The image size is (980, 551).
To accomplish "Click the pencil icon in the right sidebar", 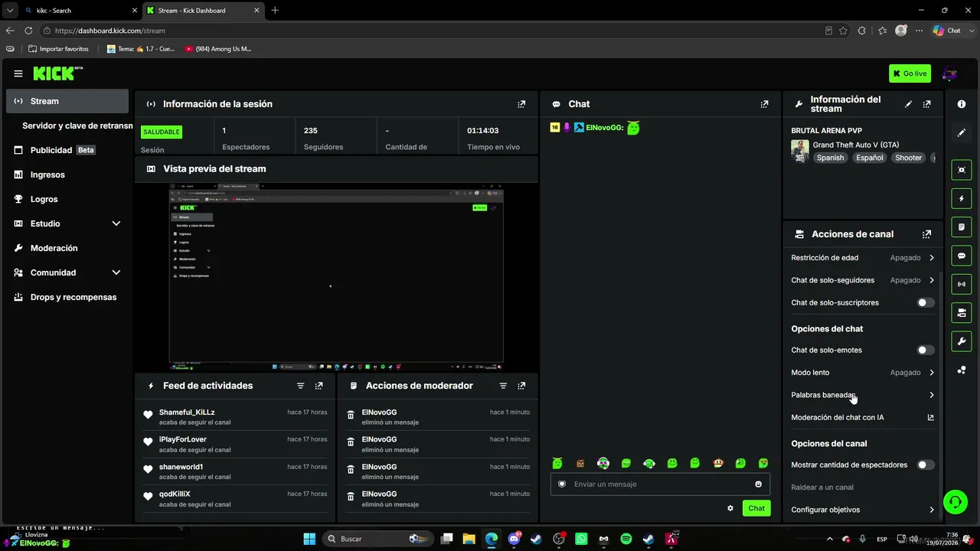I will 962,132.
